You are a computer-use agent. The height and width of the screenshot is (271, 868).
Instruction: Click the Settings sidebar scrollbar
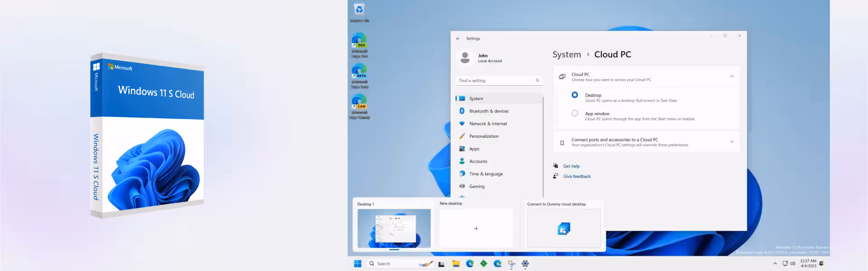coord(543,147)
